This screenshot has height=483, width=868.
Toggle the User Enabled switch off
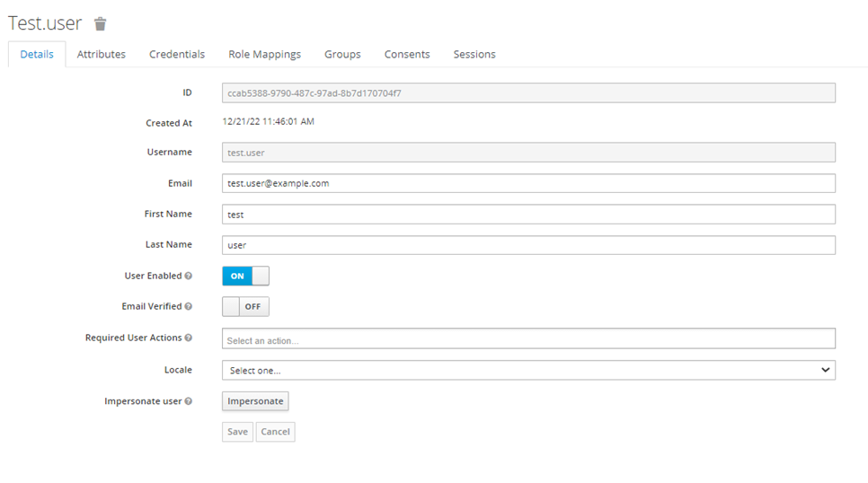coord(245,277)
